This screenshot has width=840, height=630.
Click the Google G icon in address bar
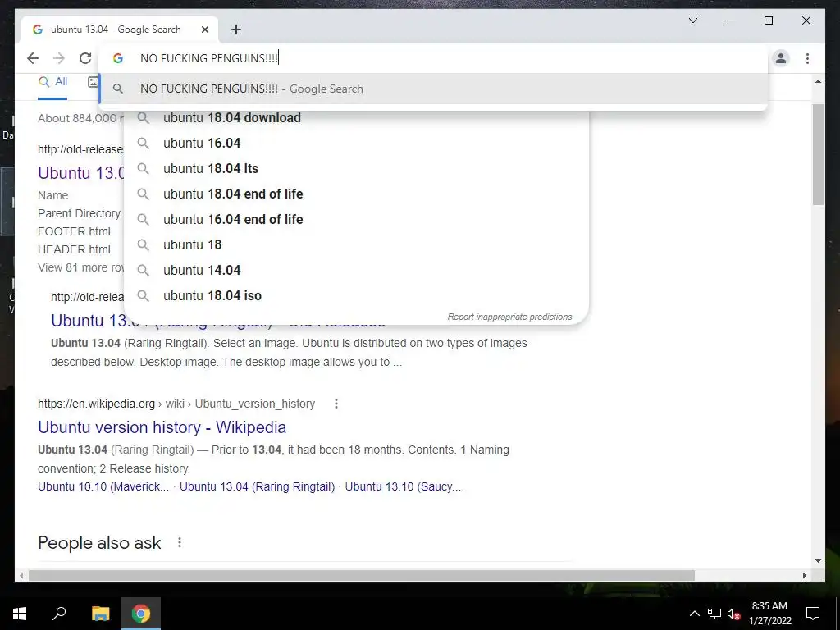(118, 58)
